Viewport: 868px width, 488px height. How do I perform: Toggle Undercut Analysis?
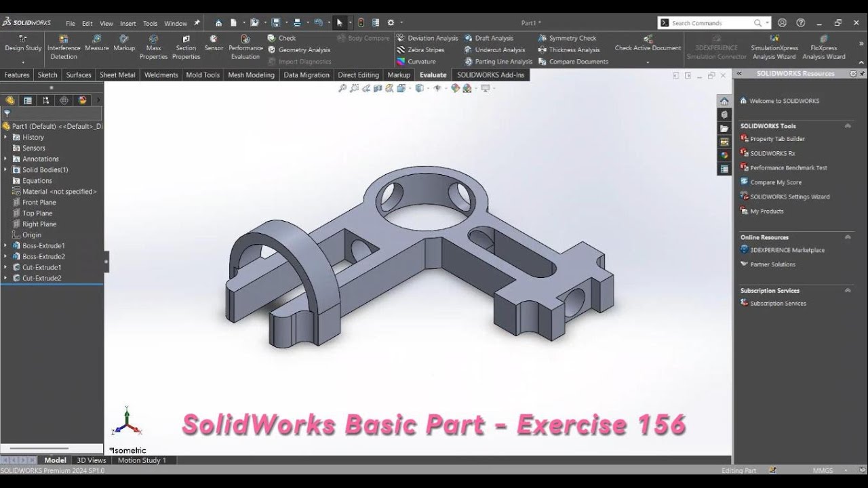(x=494, y=49)
